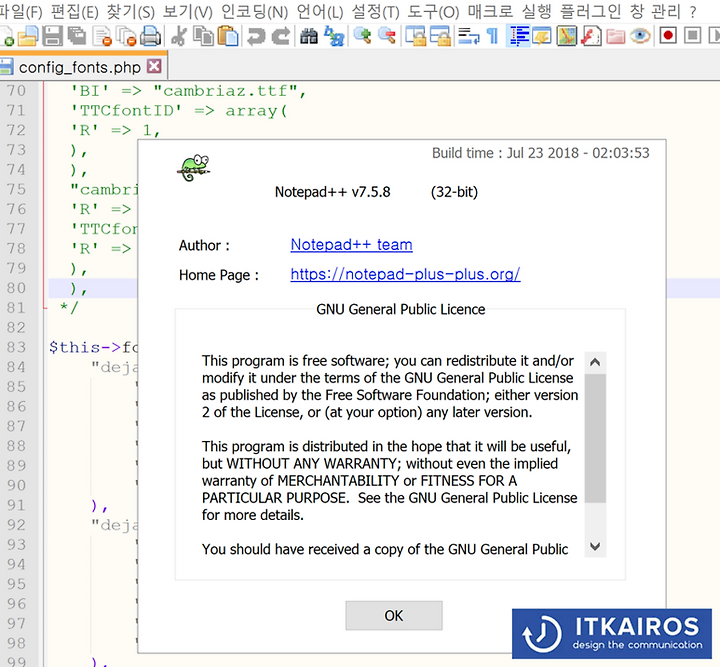This screenshot has width=720, height=667.
Task: Click the '(32-bit)' label
Action: point(454,192)
